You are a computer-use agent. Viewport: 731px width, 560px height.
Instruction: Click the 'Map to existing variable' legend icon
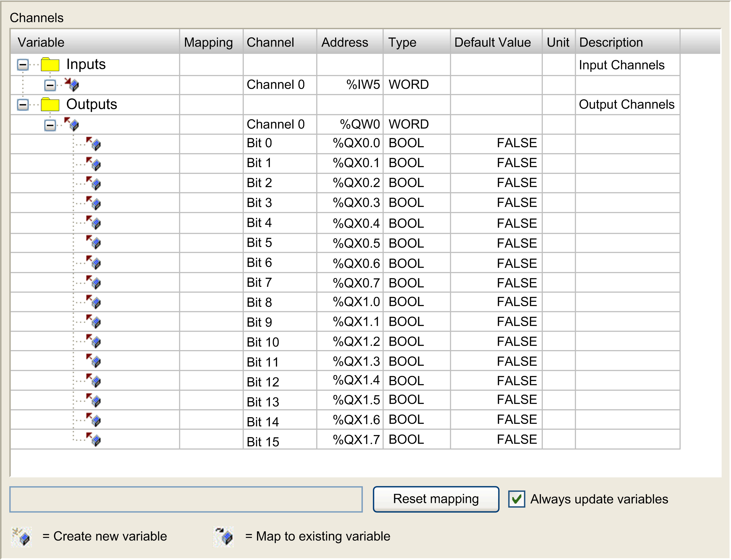[224, 536]
